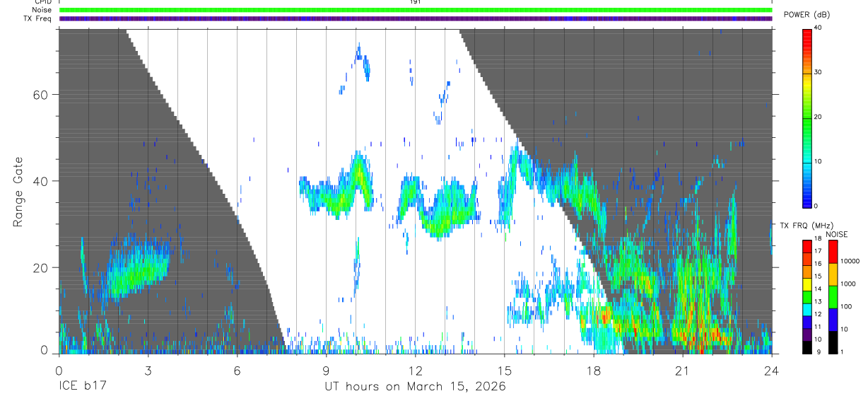
Task: Click the '0' tick on the UT hours axis
Action: pos(59,371)
